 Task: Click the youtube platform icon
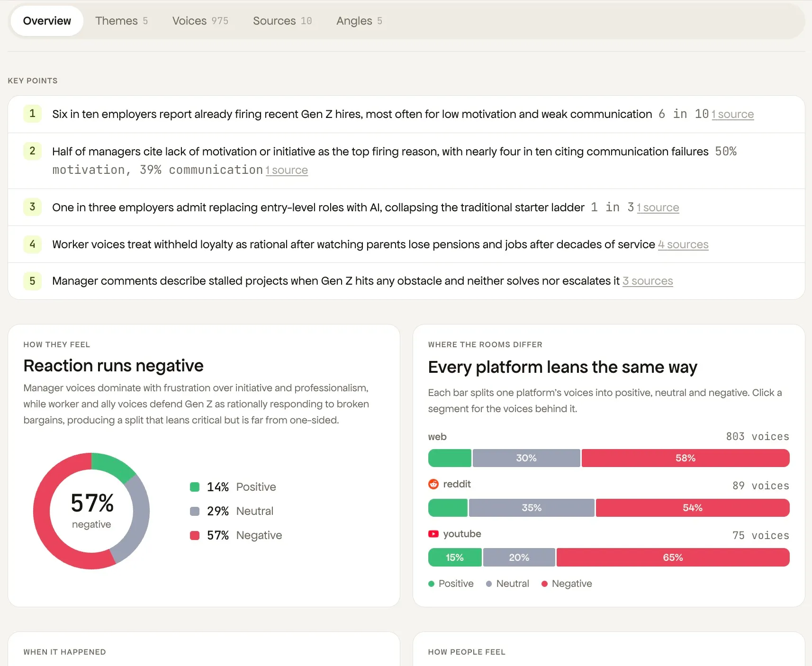pos(433,534)
